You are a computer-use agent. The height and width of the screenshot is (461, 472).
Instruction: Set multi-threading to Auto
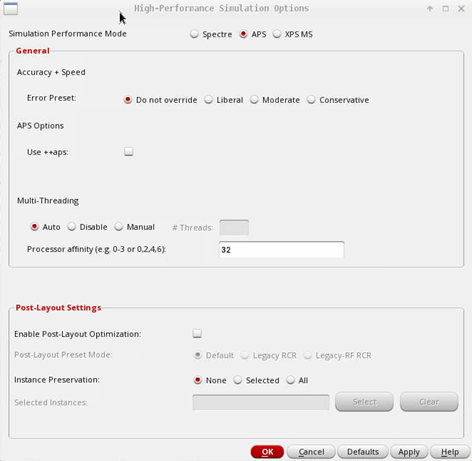34,227
